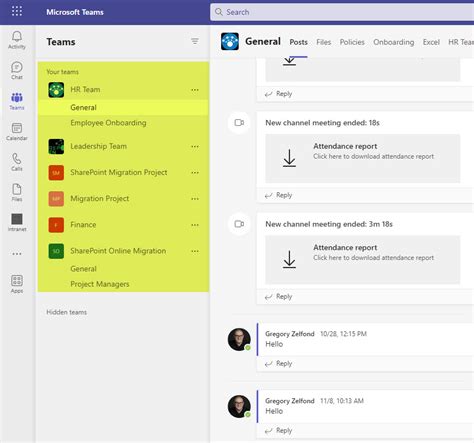Viewport: 474px width, 443px height.
Task: Click SharePoint Online Migration SO avatar
Action: 56,251
